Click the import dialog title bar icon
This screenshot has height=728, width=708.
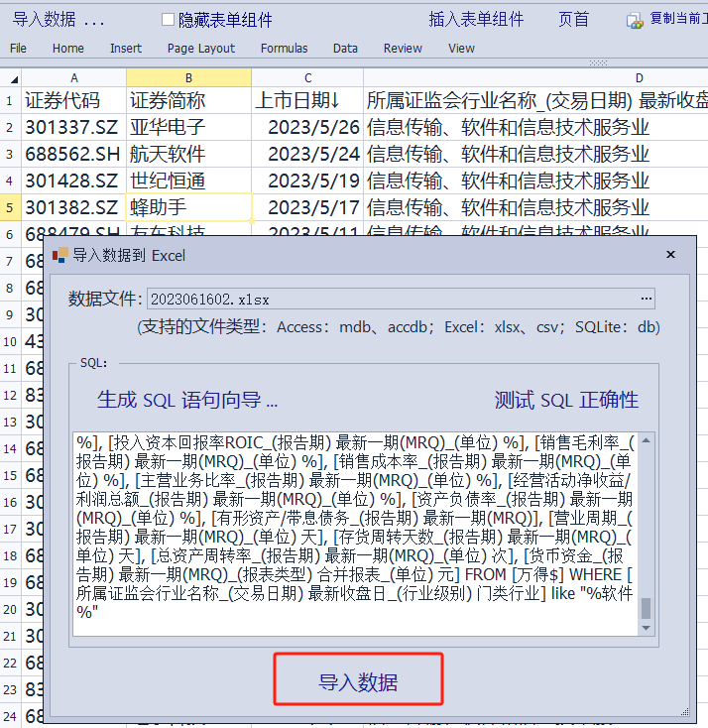pos(60,255)
